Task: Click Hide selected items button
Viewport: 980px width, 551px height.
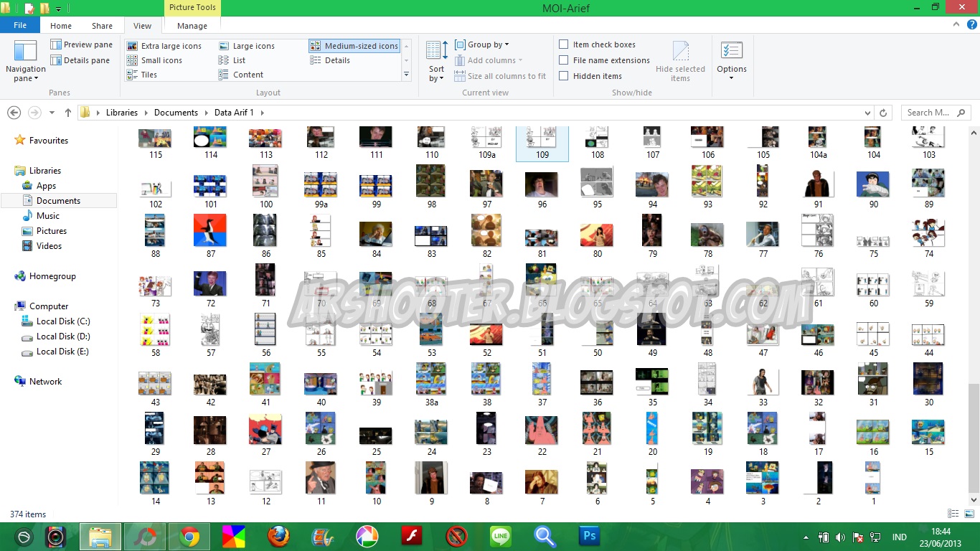Action: click(x=680, y=61)
